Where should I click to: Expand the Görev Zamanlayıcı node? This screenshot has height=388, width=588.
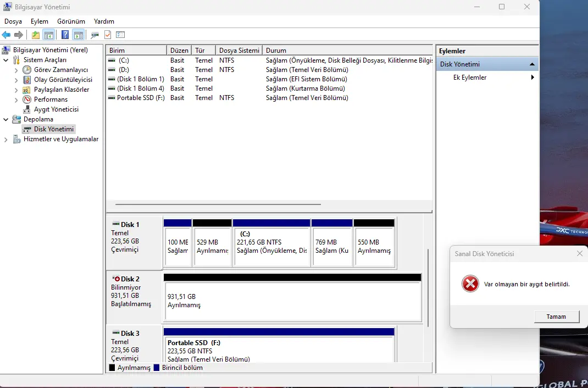pos(16,70)
